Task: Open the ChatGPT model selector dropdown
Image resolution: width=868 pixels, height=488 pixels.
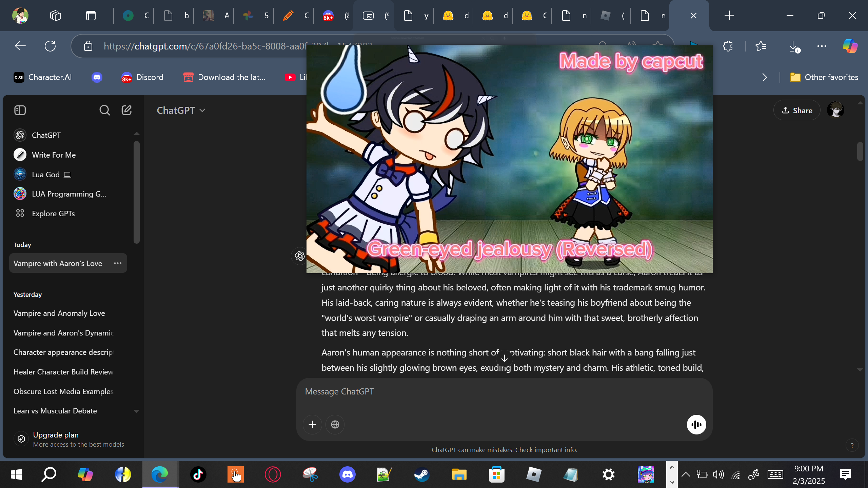Action: (x=181, y=110)
